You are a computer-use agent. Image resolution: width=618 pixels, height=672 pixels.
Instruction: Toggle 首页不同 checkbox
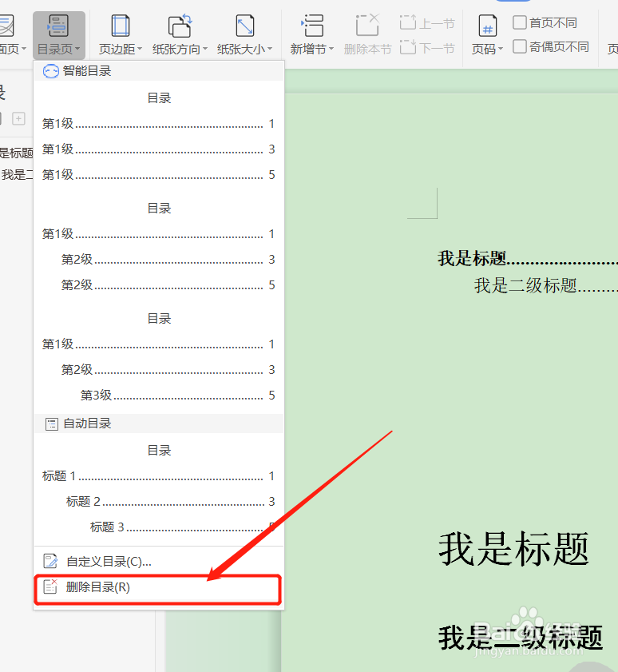click(520, 22)
